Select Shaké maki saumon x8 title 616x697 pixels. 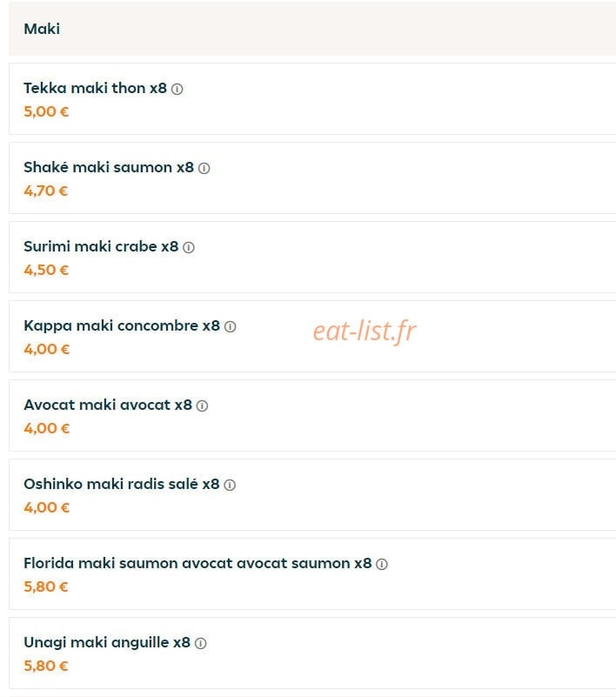click(x=109, y=167)
